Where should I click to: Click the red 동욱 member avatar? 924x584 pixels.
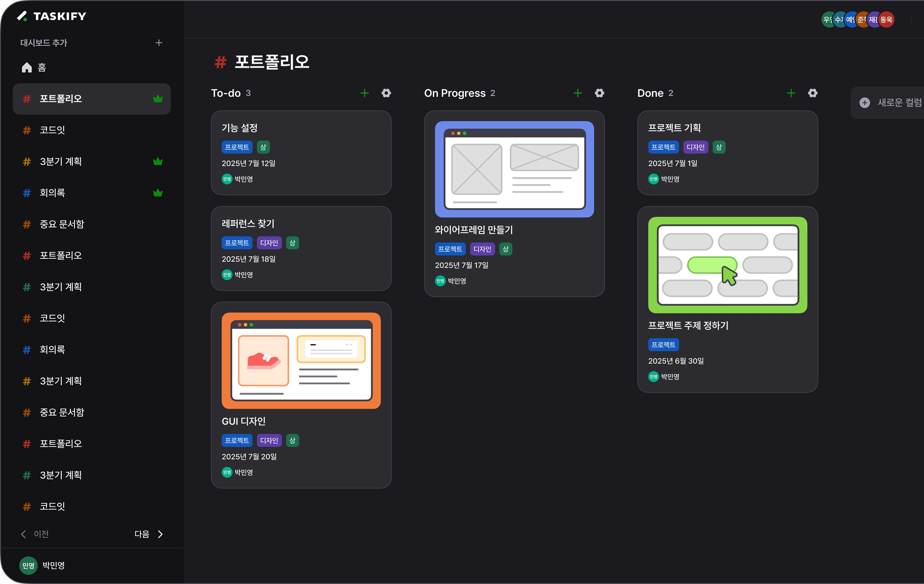886,20
